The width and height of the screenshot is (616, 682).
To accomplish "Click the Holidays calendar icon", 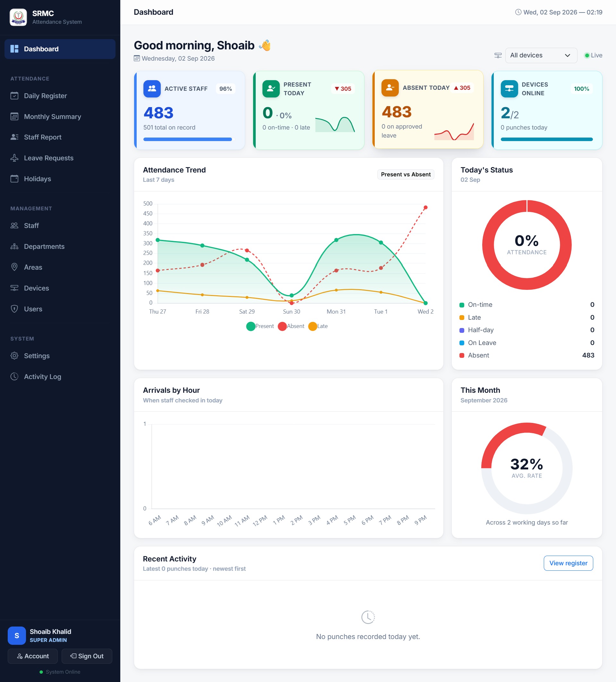I will (14, 179).
